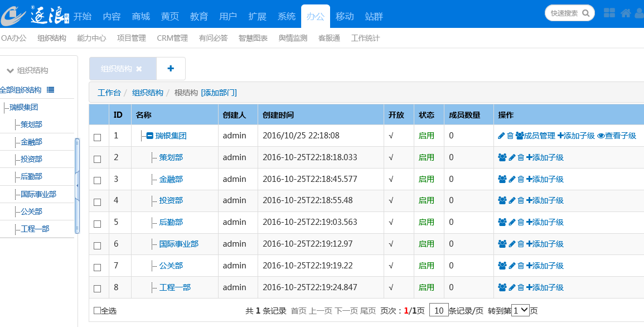
Task: Edit 后勤部 row with pencil icon
Action: click(512, 222)
